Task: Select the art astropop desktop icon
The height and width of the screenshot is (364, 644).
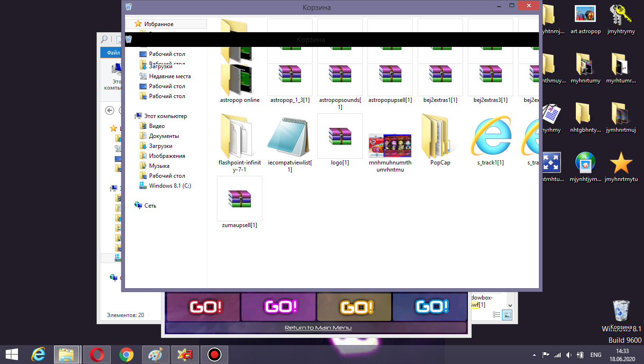Action: click(585, 20)
